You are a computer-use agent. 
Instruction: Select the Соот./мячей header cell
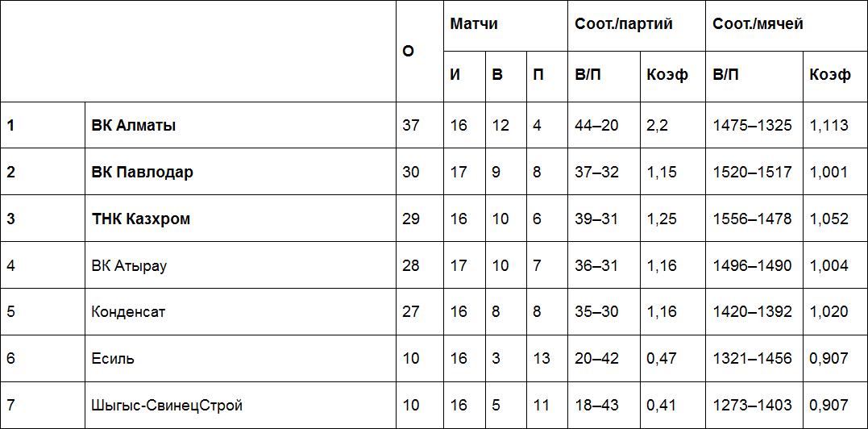[x=758, y=24]
